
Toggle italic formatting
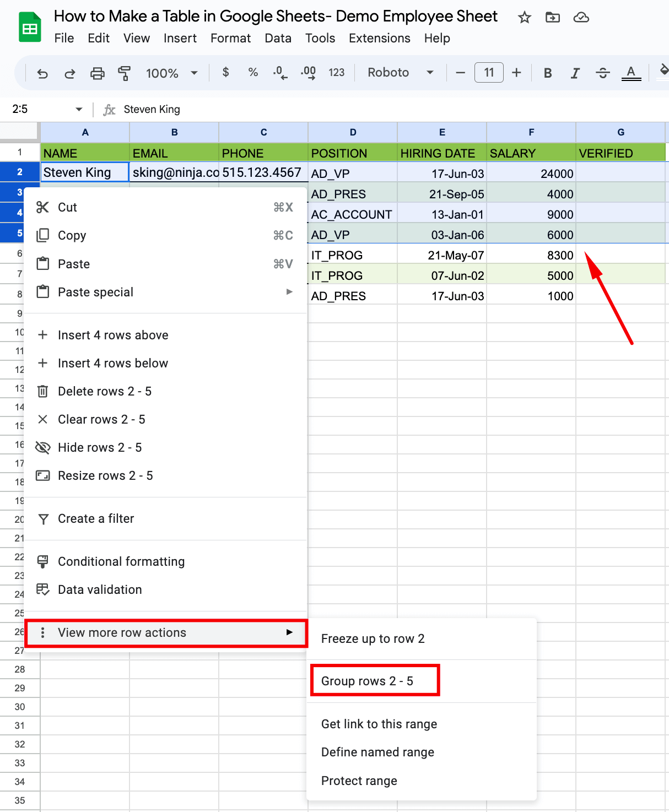[575, 72]
